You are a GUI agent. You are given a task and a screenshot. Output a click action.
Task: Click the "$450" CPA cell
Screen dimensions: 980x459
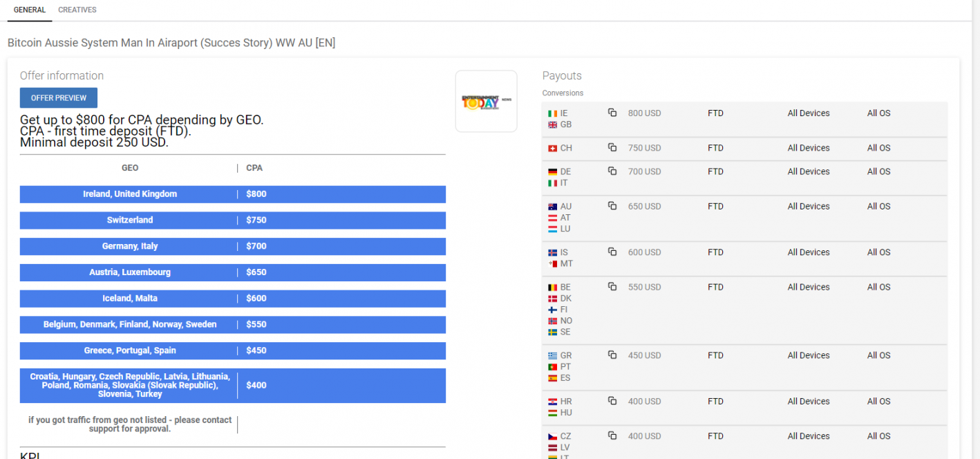pyautogui.click(x=256, y=350)
